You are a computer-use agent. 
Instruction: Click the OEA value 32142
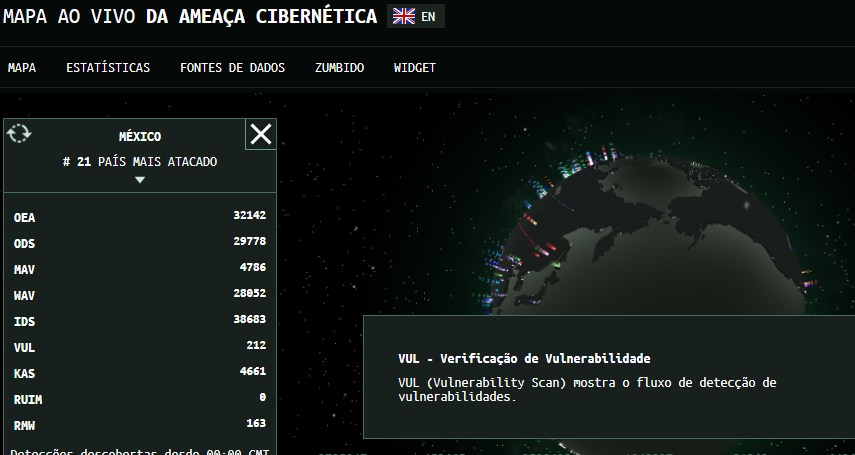250,215
